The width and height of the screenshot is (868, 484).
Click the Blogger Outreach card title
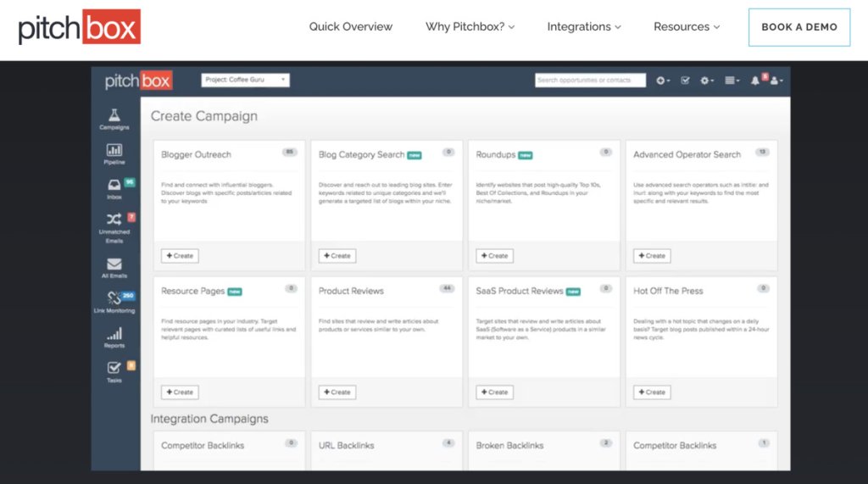(x=196, y=154)
